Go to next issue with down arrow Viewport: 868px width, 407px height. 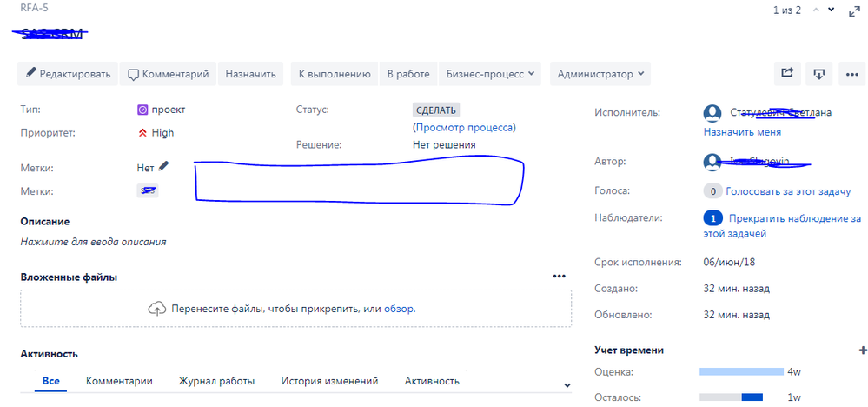[831, 10]
